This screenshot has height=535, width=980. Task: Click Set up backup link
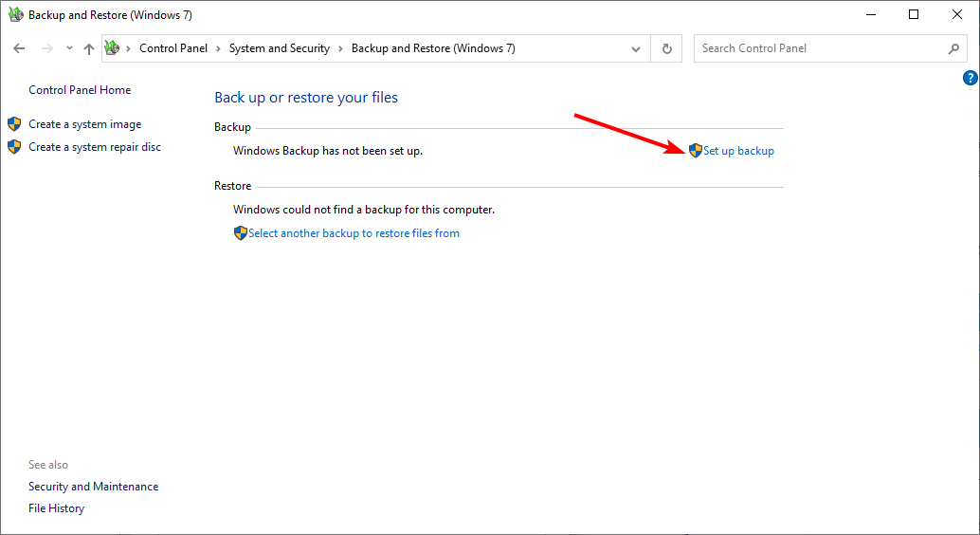point(738,151)
